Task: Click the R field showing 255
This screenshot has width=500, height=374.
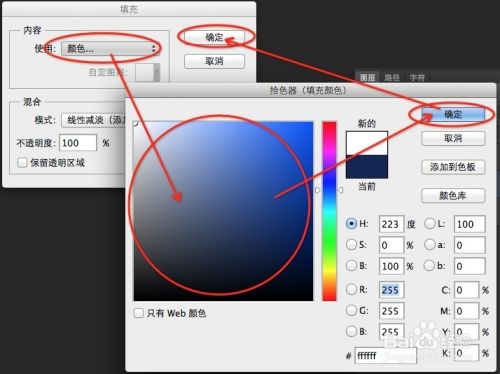Action: point(391,290)
